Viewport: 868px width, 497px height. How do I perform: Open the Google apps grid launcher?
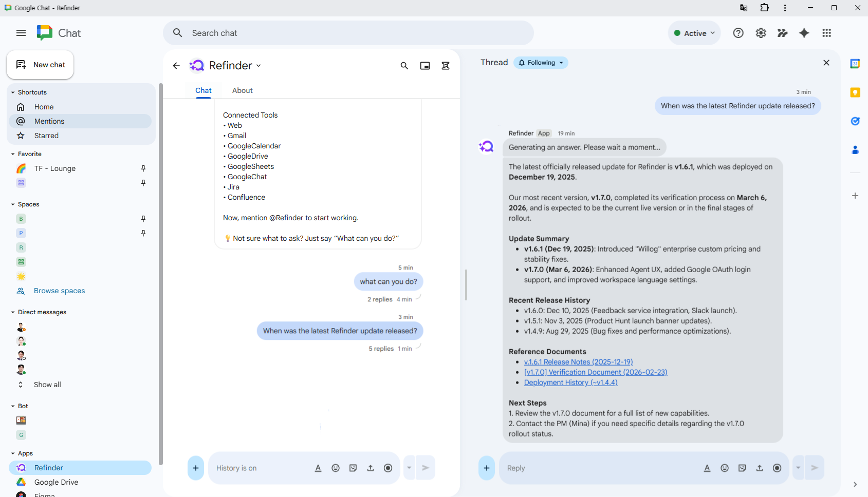[x=827, y=33]
